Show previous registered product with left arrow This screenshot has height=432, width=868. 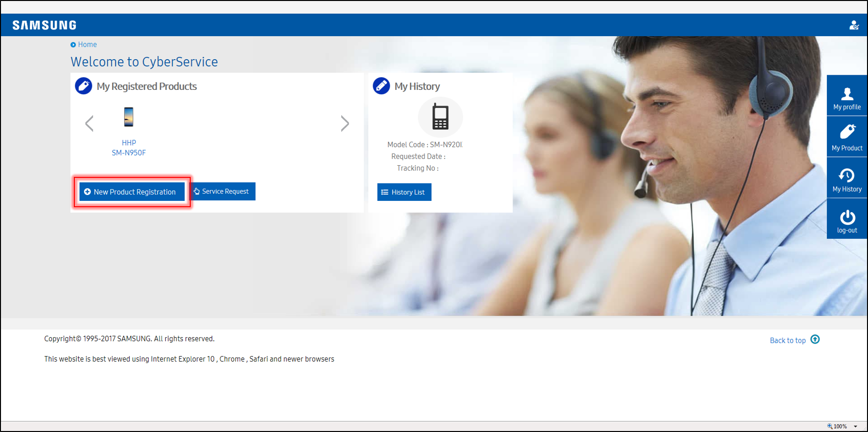click(x=89, y=124)
